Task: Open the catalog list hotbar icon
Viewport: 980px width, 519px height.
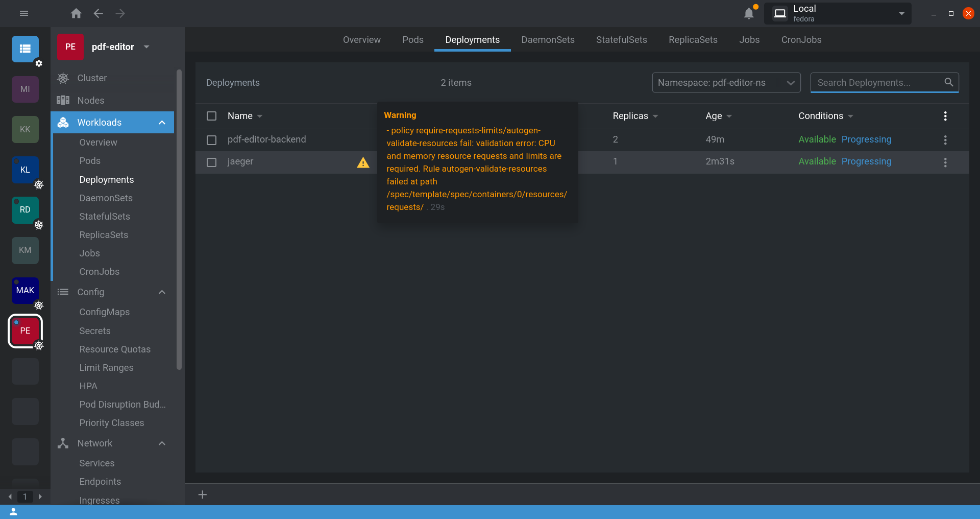Action: tap(25, 49)
